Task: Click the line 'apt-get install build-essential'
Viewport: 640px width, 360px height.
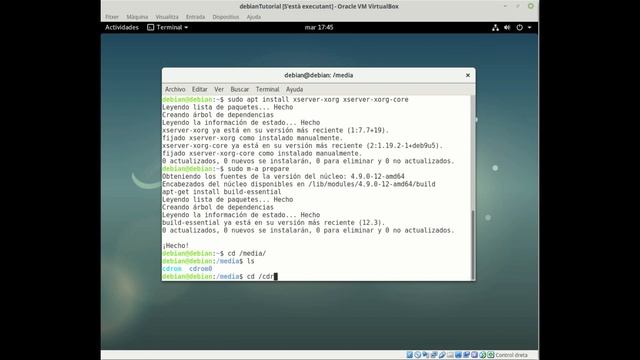Action: (x=222, y=192)
